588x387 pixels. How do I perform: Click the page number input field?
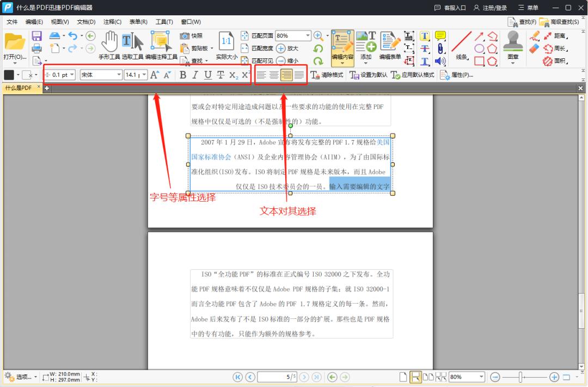[277, 377]
